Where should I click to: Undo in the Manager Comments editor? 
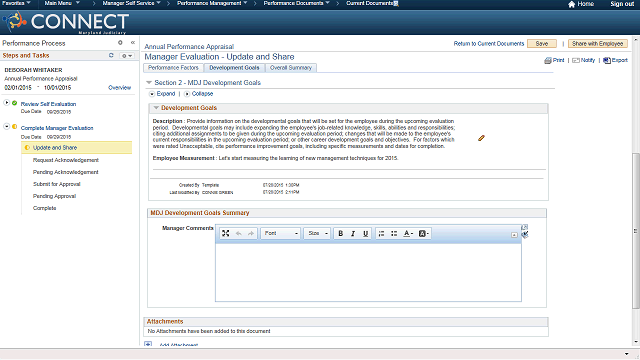click(x=239, y=233)
